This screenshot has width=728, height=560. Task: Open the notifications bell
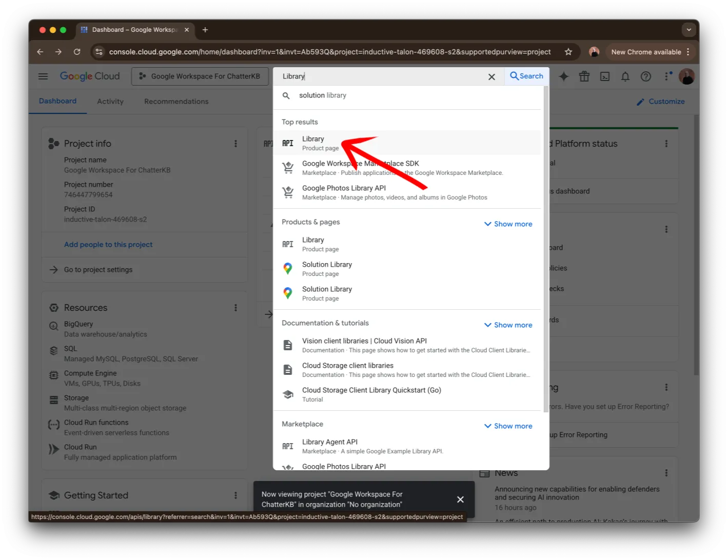pos(625,76)
